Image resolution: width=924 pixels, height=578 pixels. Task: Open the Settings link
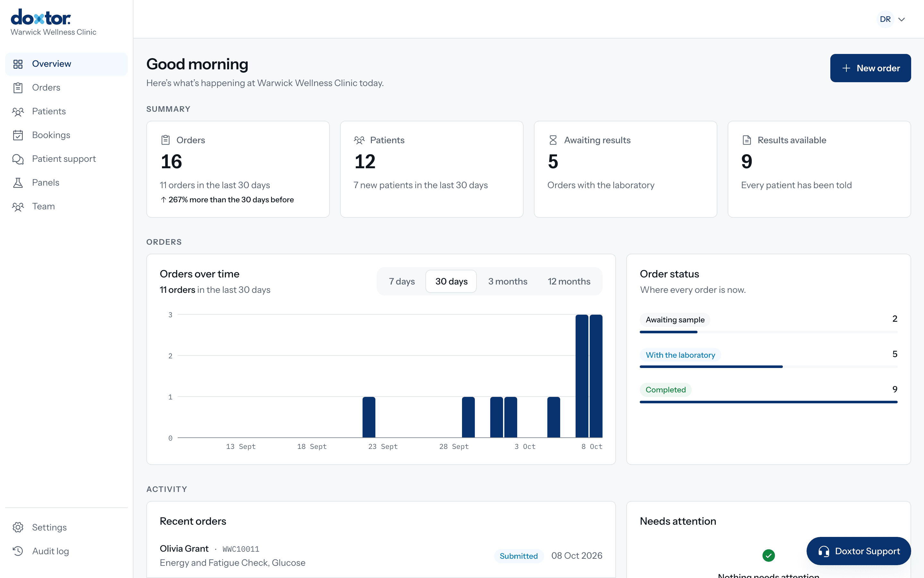click(66, 527)
